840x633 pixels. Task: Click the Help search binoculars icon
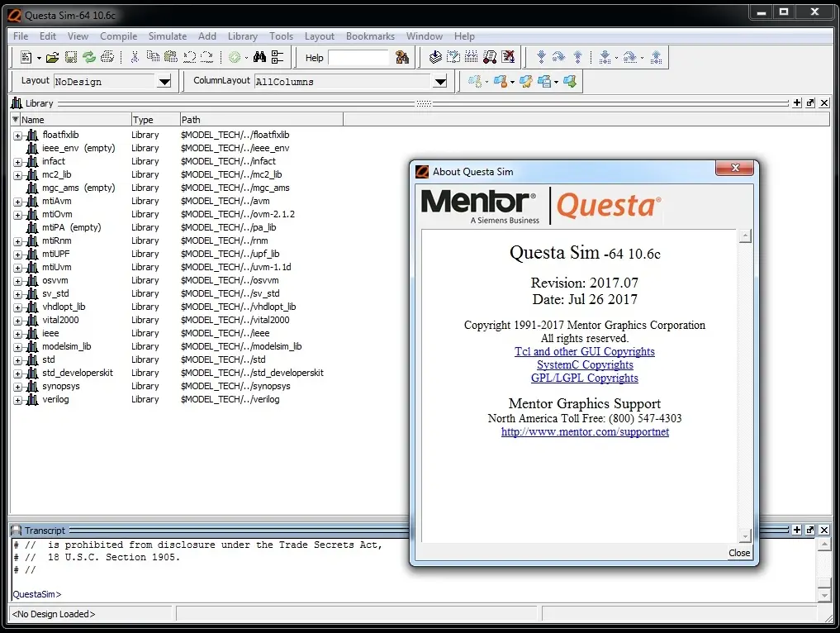401,57
